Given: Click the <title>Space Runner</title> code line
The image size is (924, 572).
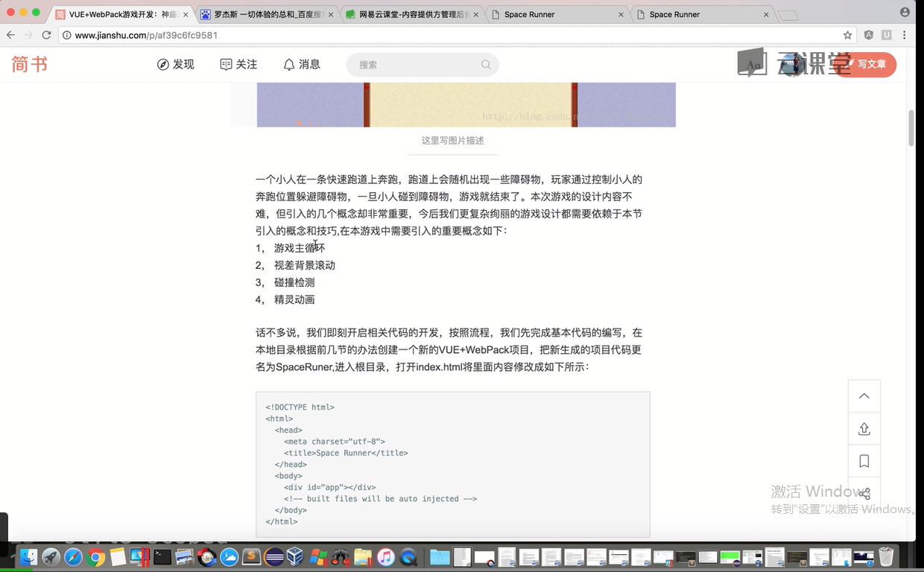Looking at the screenshot, I should tap(346, 453).
